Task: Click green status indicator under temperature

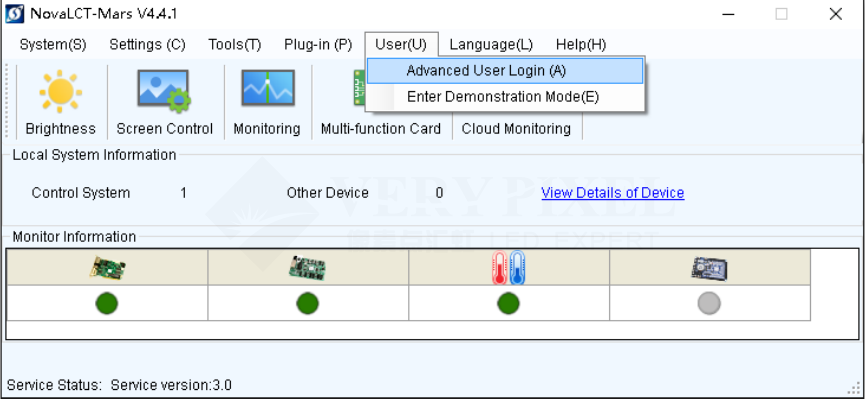Action: (x=508, y=304)
